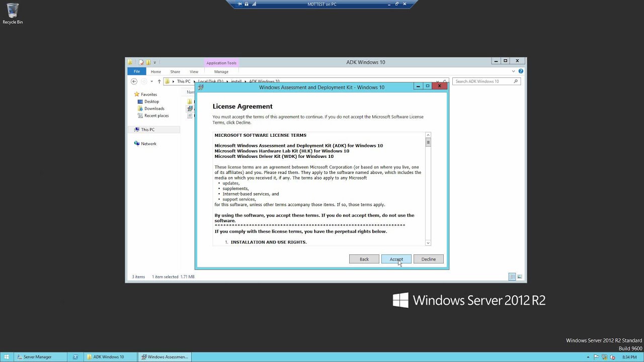Screen dimensions: 644x362
Task: Click the Properties quick access toolbar icon
Action: [141, 62]
